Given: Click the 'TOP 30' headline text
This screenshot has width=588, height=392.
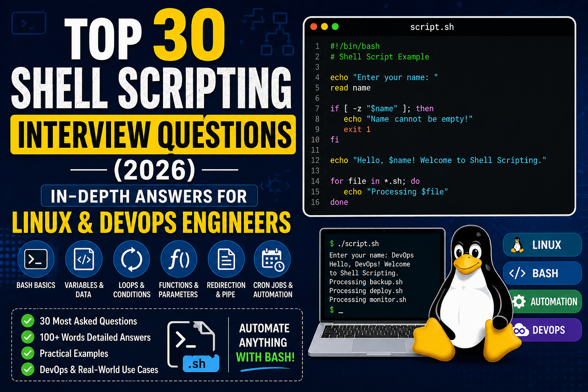Looking at the screenshot, I should pyautogui.click(x=145, y=35).
